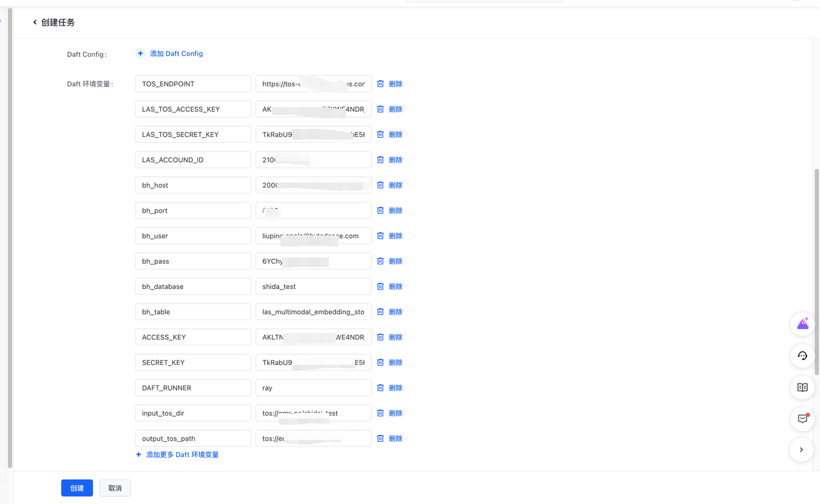This screenshot has width=820, height=504.
Task: Remove LAS_ACCOUNT_ID with its trash icon
Action: coord(380,159)
